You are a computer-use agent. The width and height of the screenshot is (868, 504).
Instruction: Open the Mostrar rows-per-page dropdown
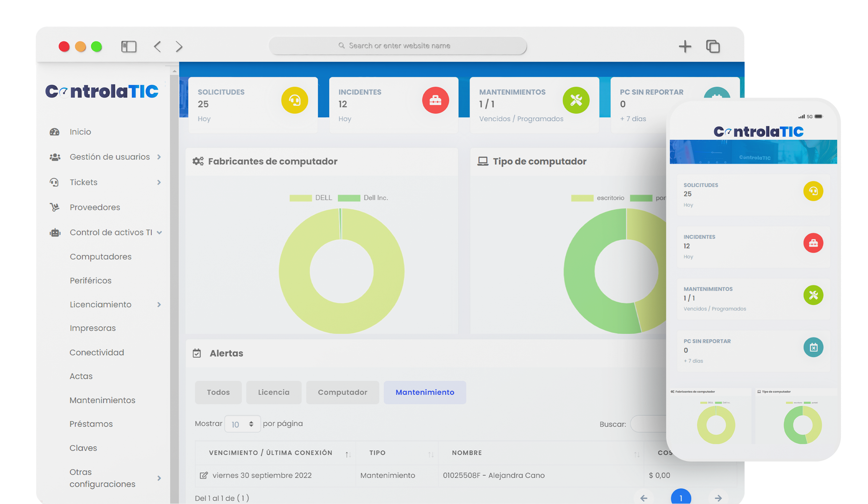click(x=242, y=424)
